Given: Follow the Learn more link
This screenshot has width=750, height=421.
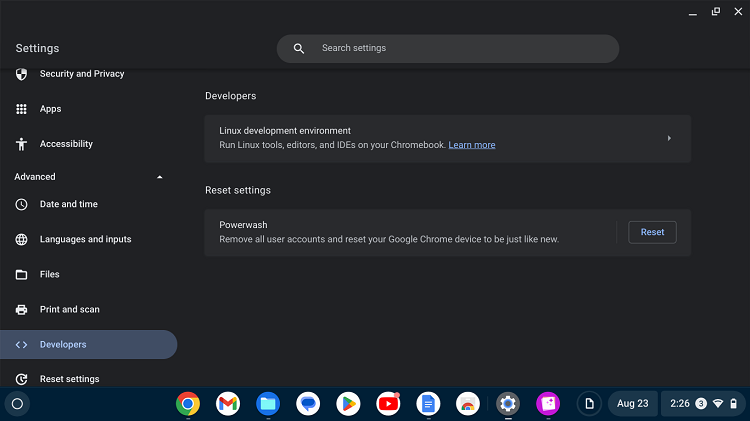Looking at the screenshot, I should coord(472,145).
